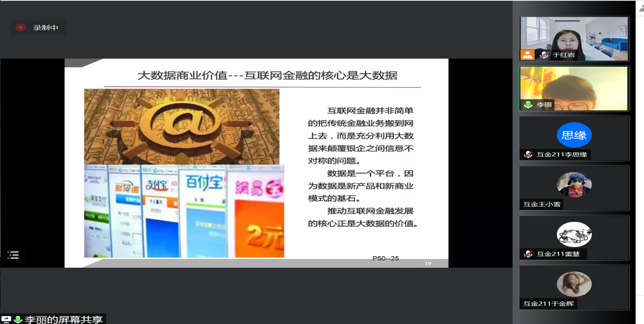The height and width of the screenshot is (324, 644).
Task: Select 互金211于金辉's participant tile
Action: 574,287
